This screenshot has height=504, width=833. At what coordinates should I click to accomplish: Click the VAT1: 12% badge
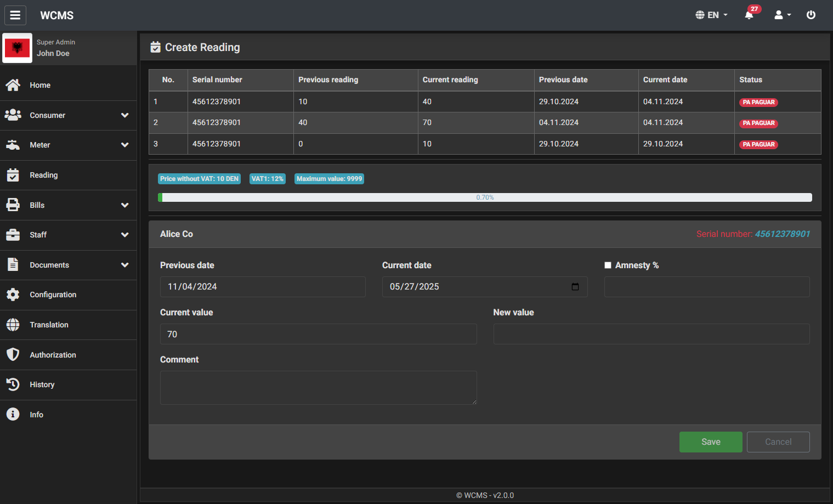click(268, 179)
